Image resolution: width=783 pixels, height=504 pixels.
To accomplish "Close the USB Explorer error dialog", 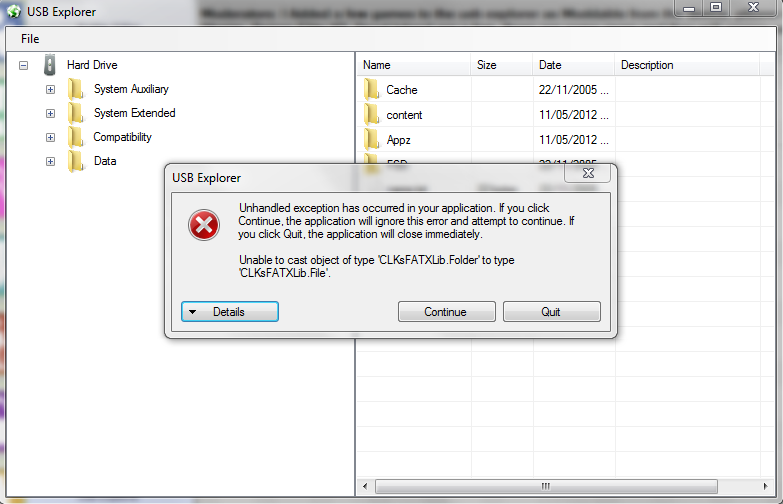I will point(588,173).
